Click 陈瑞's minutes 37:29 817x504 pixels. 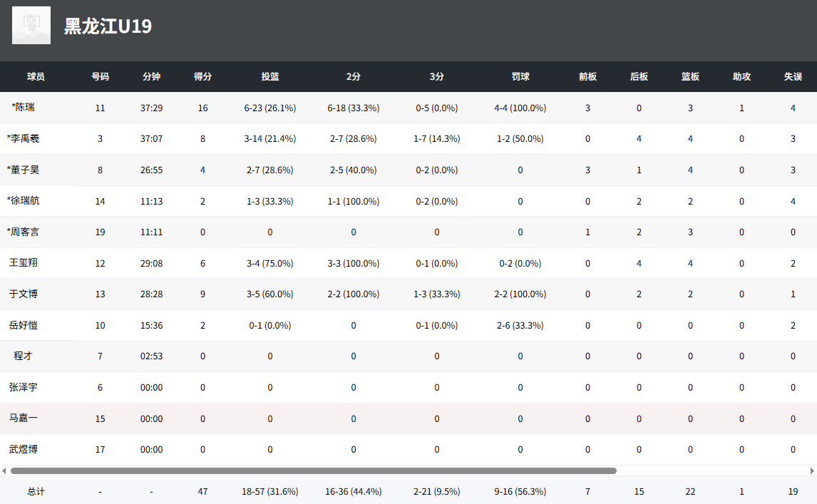click(x=152, y=108)
